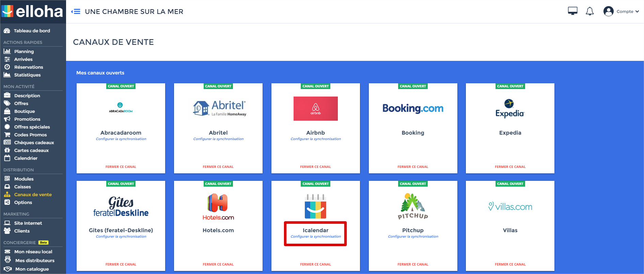Screen dimensions: 644x274
Task: Close the Villas channel
Action: 510,264
